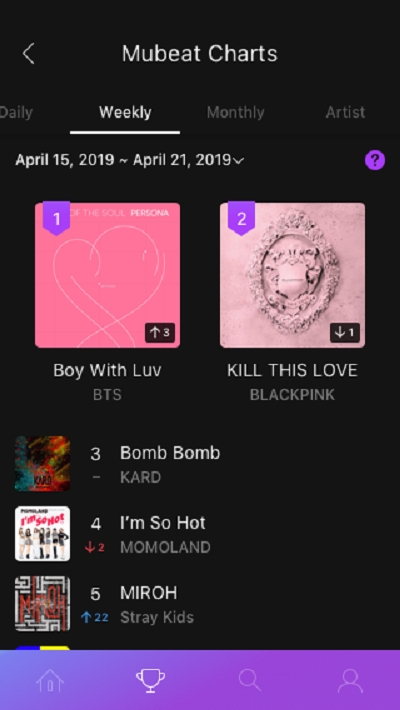400x710 pixels.
Task: Tap the MOMOLAND album thumbnail
Action: point(43,534)
